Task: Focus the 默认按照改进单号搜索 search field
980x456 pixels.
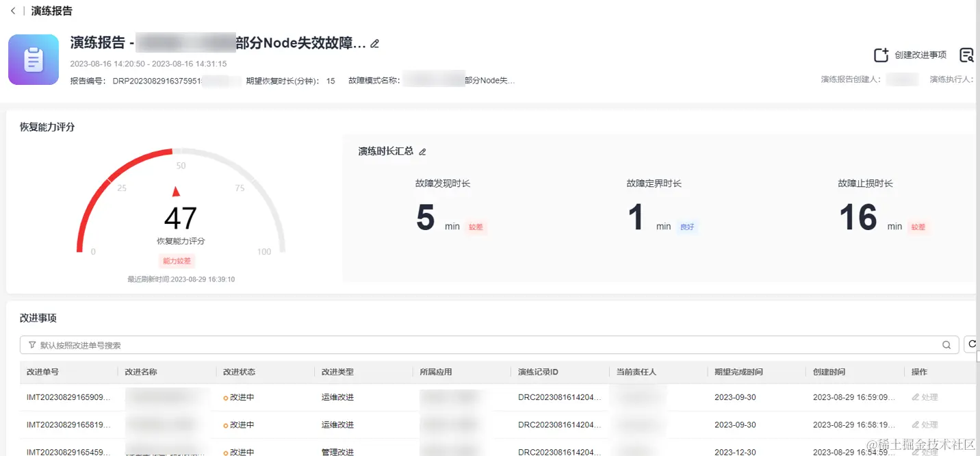Action: coord(489,345)
